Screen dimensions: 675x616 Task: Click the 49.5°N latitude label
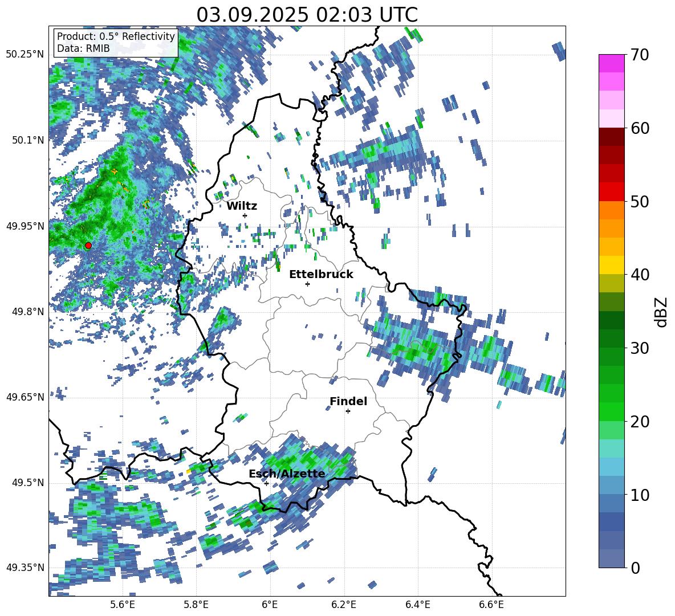[27, 483]
